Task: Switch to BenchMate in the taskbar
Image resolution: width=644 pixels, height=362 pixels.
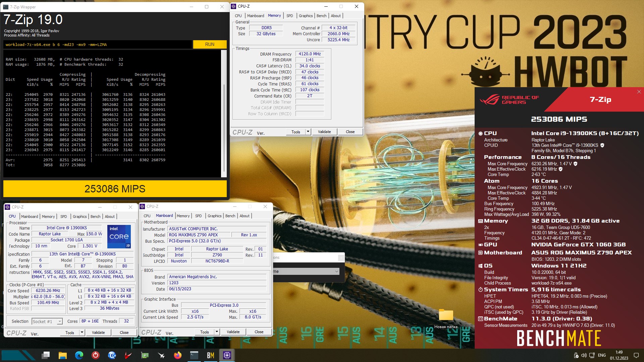Action: (x=211, y=355)
